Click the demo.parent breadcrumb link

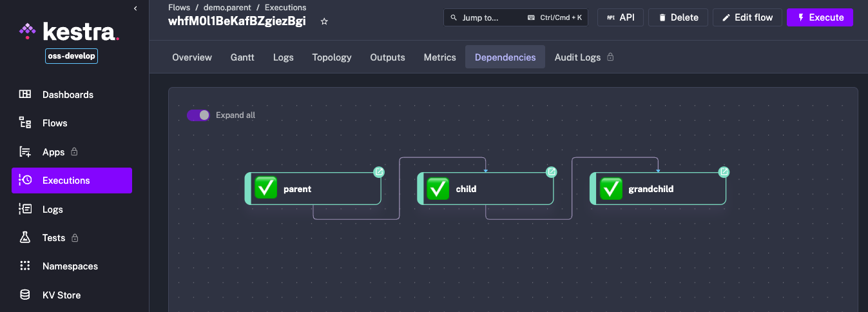(227, 8)
